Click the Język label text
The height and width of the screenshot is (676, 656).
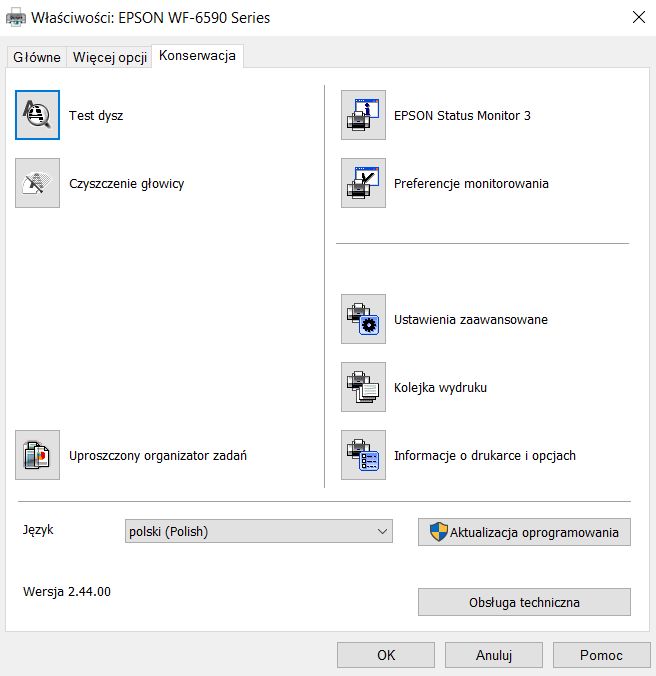coord(38,530)
